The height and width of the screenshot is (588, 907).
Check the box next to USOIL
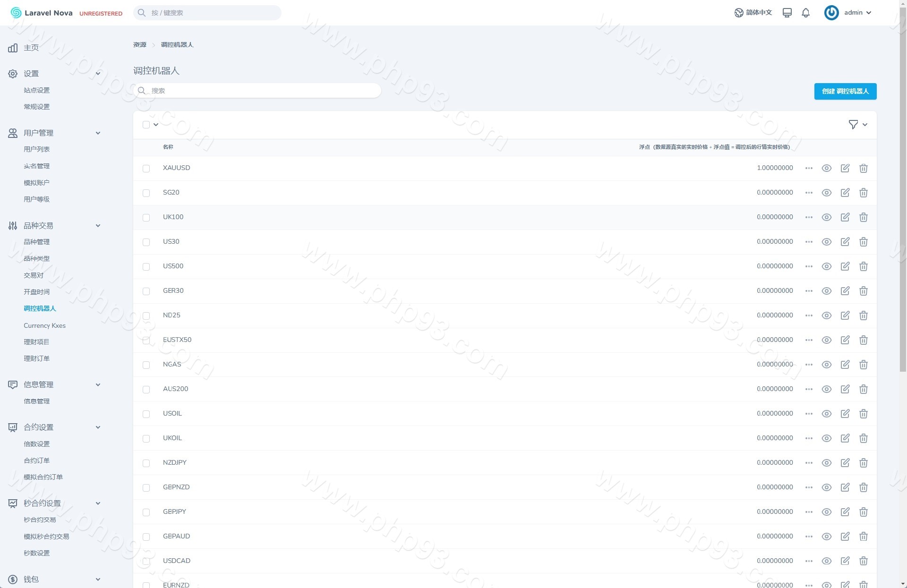pos(146,414)
